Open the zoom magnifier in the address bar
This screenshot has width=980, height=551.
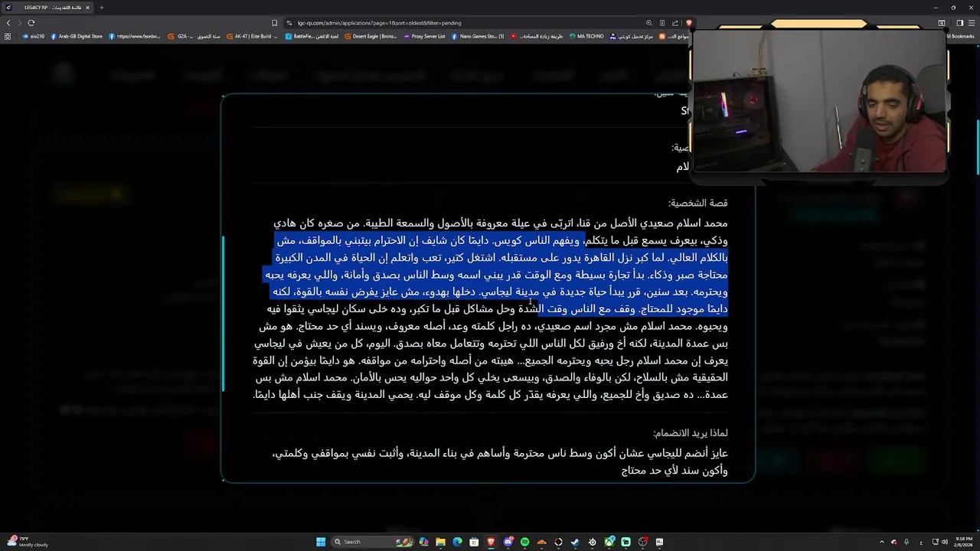point(649,23)
